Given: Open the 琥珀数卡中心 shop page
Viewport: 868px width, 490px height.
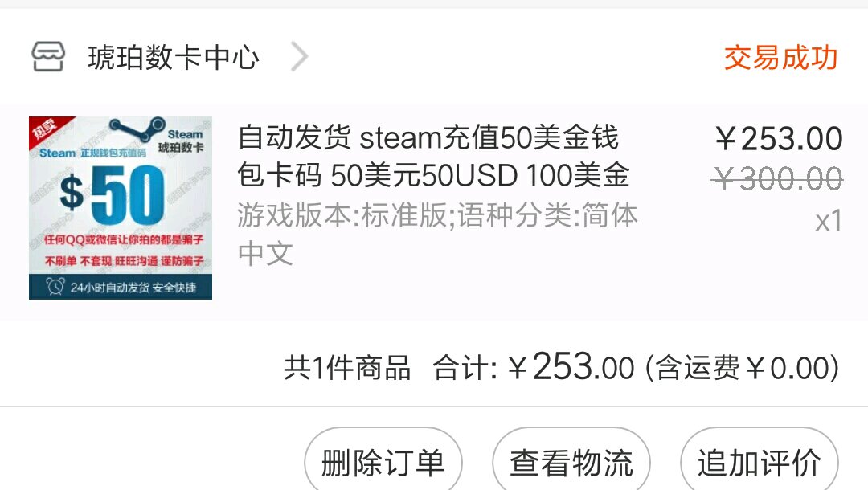Looking at the screenshot, I should pos(174,58).
